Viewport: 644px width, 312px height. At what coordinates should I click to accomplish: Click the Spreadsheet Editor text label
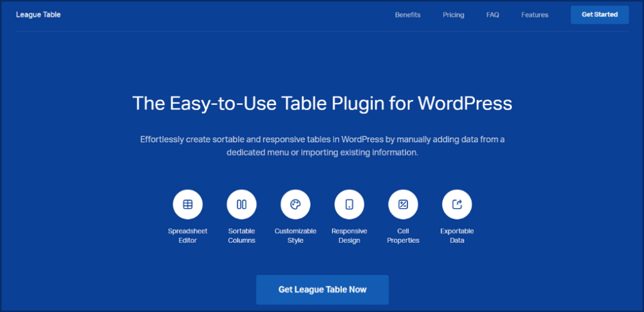click(x=187, y=236)
